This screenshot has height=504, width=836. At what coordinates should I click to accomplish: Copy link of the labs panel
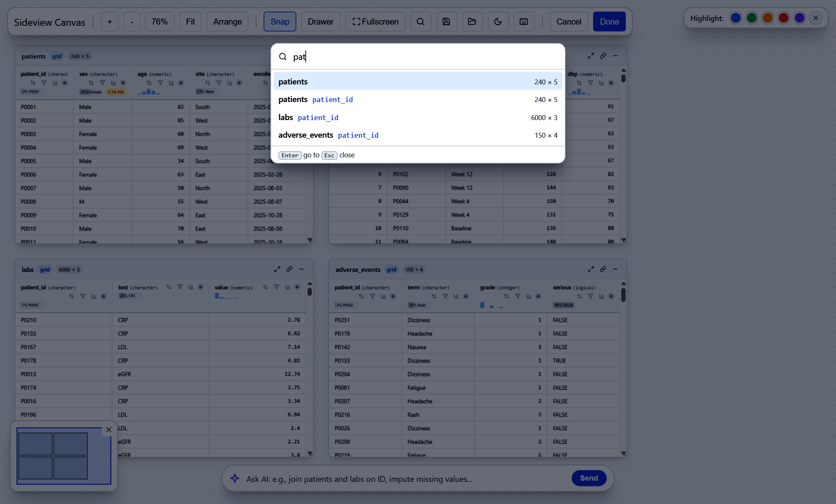[289, 269]
